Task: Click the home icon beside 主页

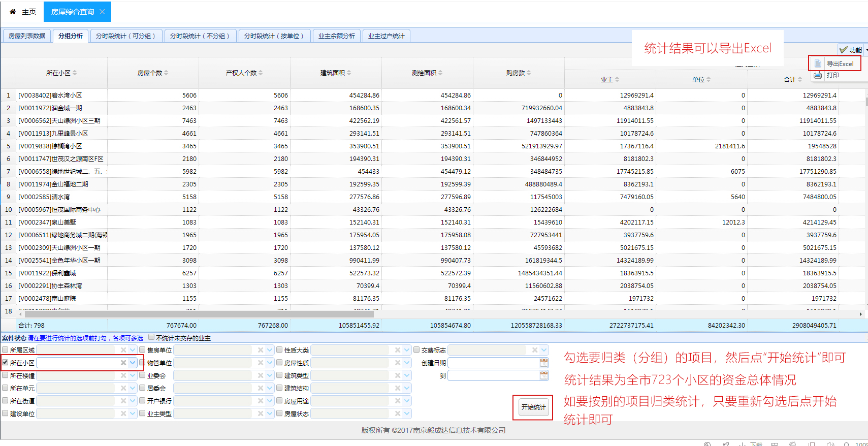Action: tap(13, 12)
